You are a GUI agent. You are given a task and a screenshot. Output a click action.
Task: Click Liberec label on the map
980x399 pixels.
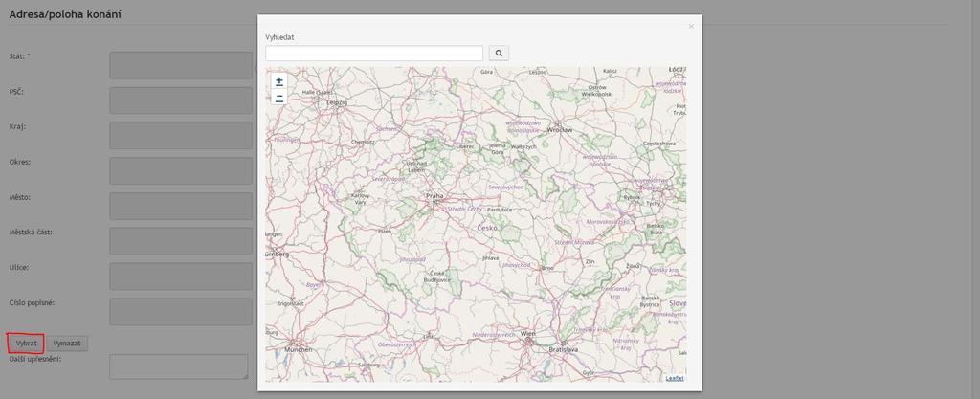466,146
